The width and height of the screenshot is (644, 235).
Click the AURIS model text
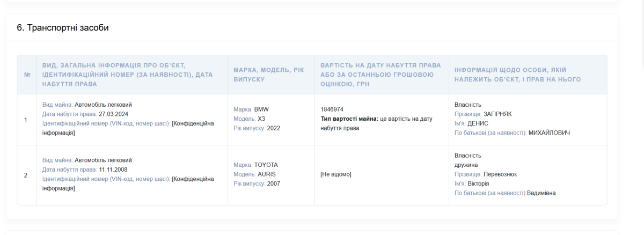click(266, 174)
